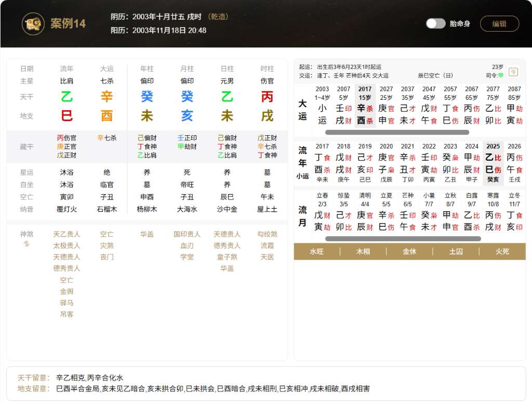This screenshot has width=532, height=402.
Task: Choose 2087 甲寅 大运 column
Action: [514, 105]
